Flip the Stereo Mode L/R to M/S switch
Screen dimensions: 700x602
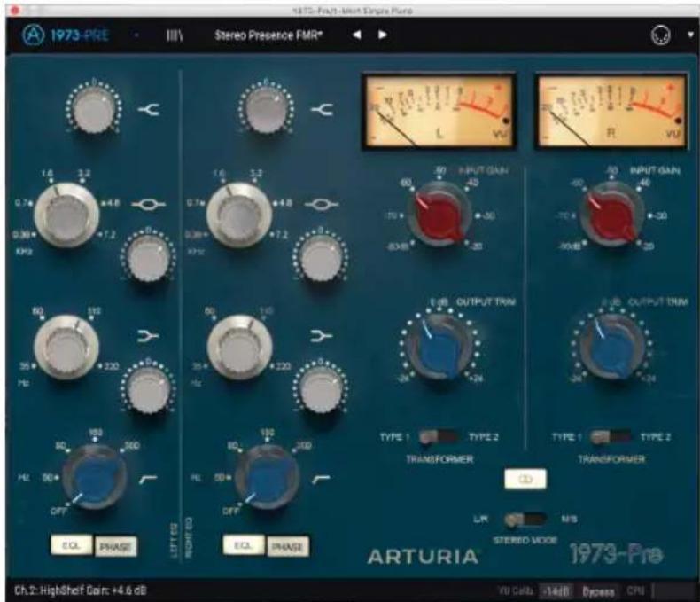pos(525,520)
